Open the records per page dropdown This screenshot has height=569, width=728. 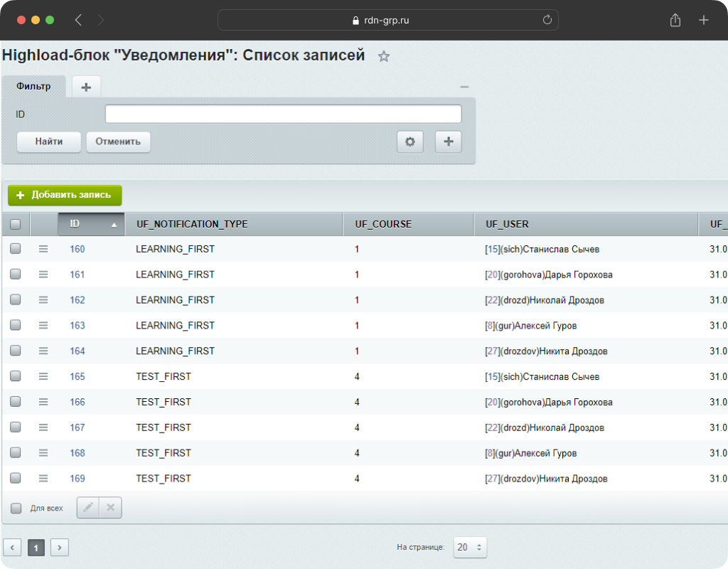469,547
